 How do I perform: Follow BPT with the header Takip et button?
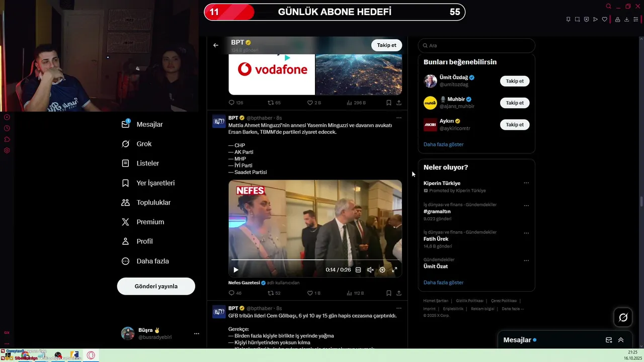(x=386, y=45)
